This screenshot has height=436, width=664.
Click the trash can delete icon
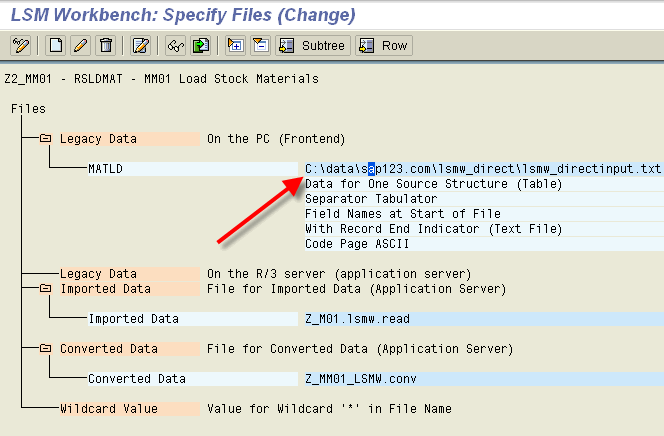click(x=106, y=45)
